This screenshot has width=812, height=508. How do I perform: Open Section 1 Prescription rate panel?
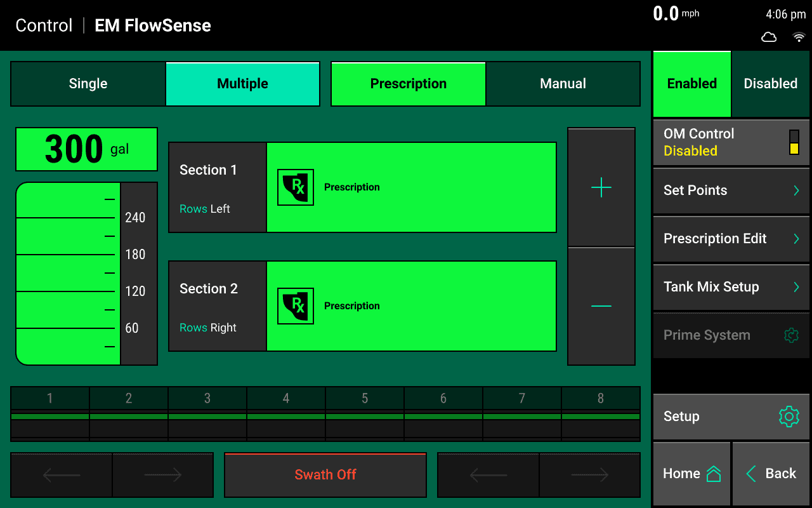(411, 187)
